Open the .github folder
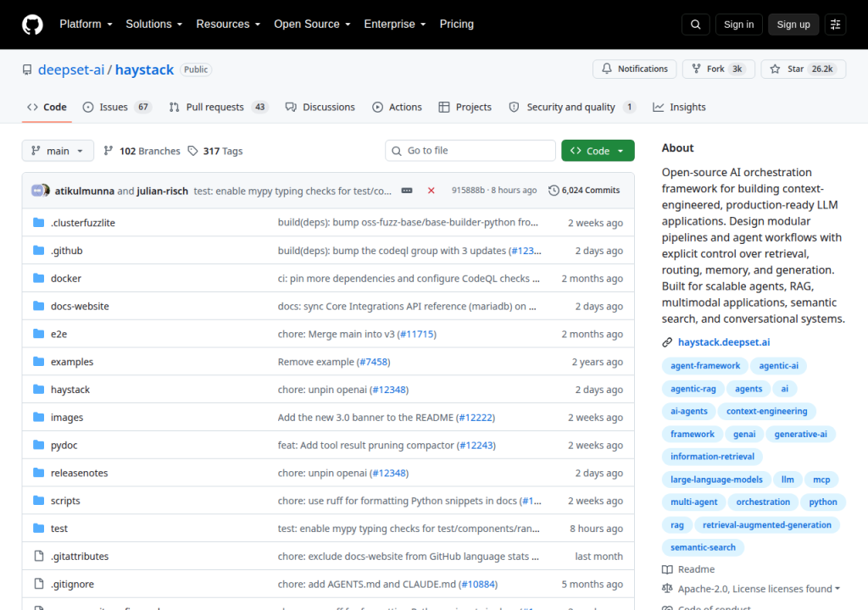The image size is (868, 610). pos(66,251)
